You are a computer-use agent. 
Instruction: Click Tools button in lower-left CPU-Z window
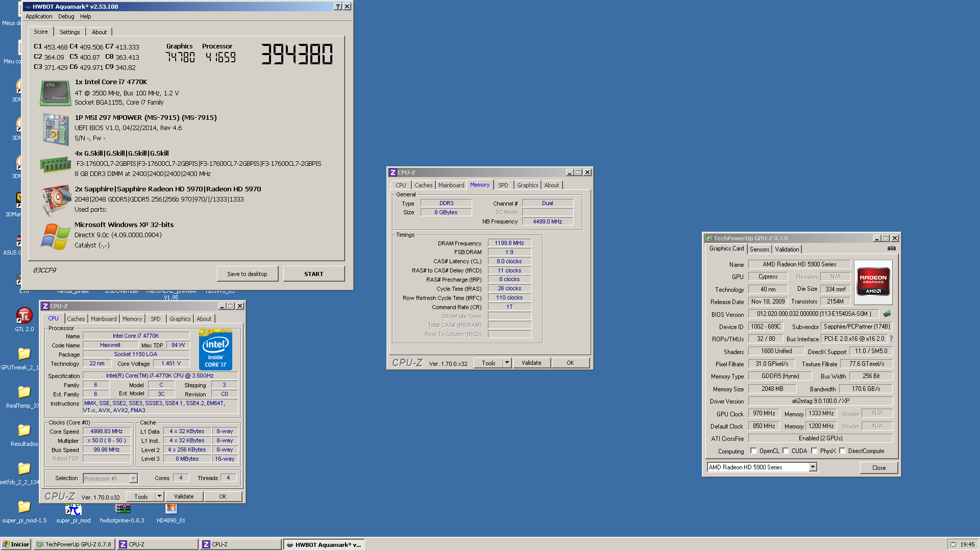141,496
